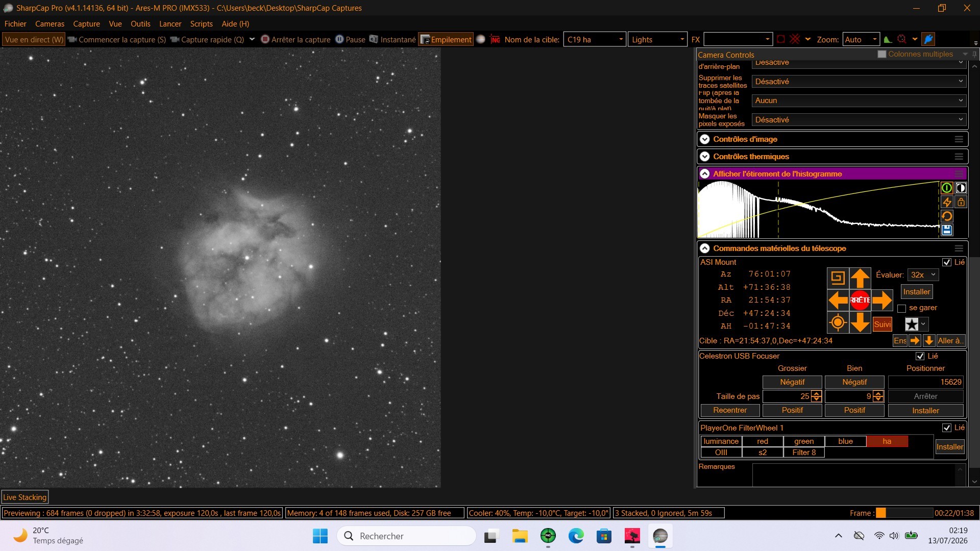Open the Lights frame type dropdown
Viewport: 980px width, 551px height.
657,39
